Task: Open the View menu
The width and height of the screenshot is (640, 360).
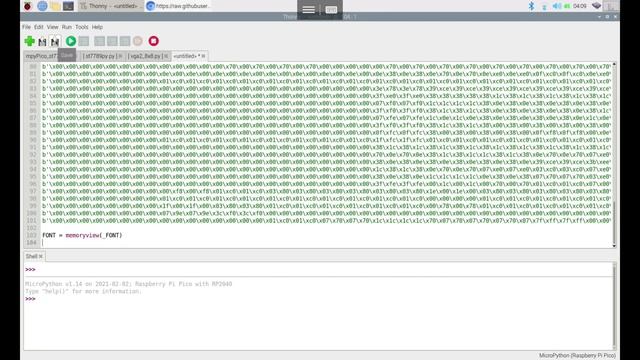Action: pos(53,27)
